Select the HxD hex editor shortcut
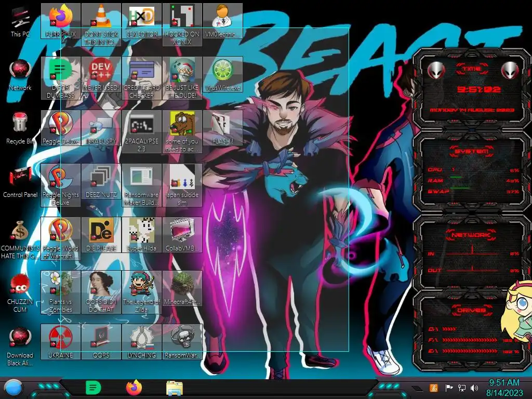Image resolution: width=532 pixels, height=399 pixels. point(142,21)
